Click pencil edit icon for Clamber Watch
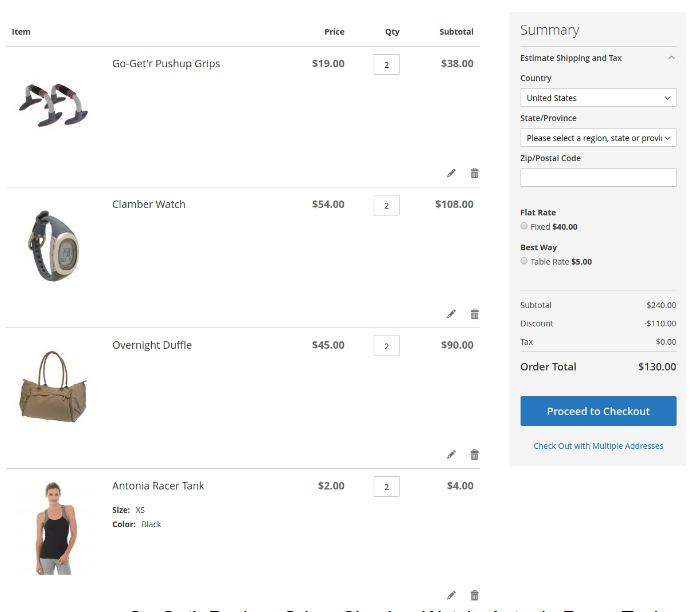This screenshot has width=689, height=612. (451, 314)
